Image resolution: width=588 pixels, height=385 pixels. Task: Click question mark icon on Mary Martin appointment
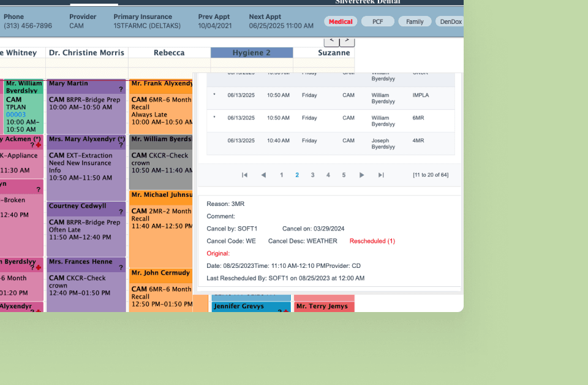[121, 90]
